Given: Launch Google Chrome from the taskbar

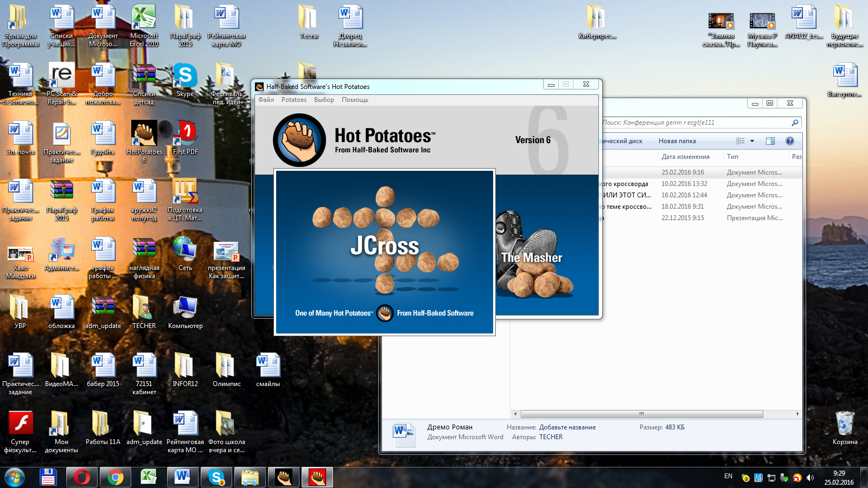Looking at the screenshot, I should (115, 478).
